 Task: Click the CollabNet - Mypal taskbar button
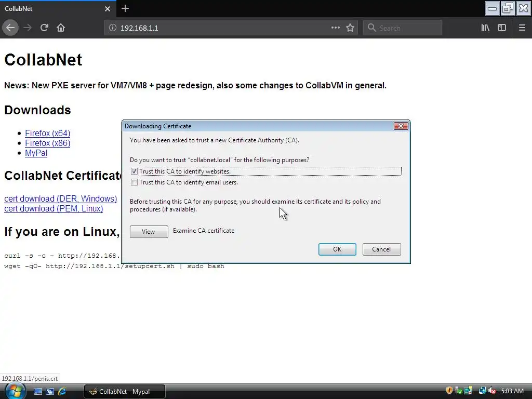(x=125, y=392)
